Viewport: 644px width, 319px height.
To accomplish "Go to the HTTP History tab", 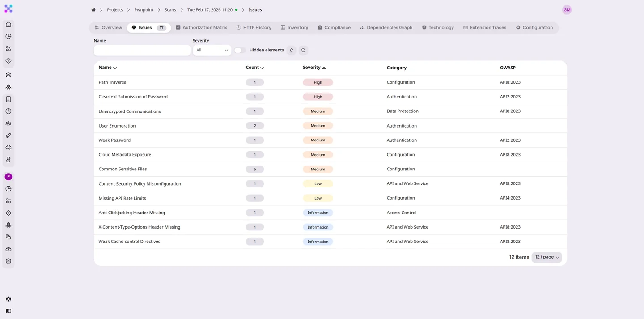I will click(254, 28).
